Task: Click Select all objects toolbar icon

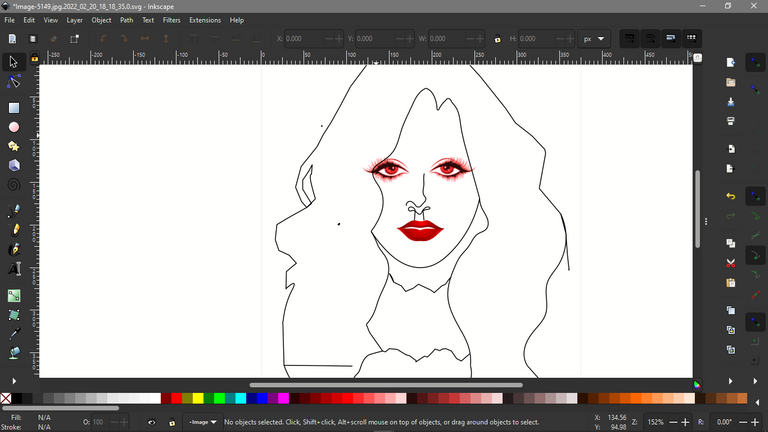Action: (x=12, y=39)
